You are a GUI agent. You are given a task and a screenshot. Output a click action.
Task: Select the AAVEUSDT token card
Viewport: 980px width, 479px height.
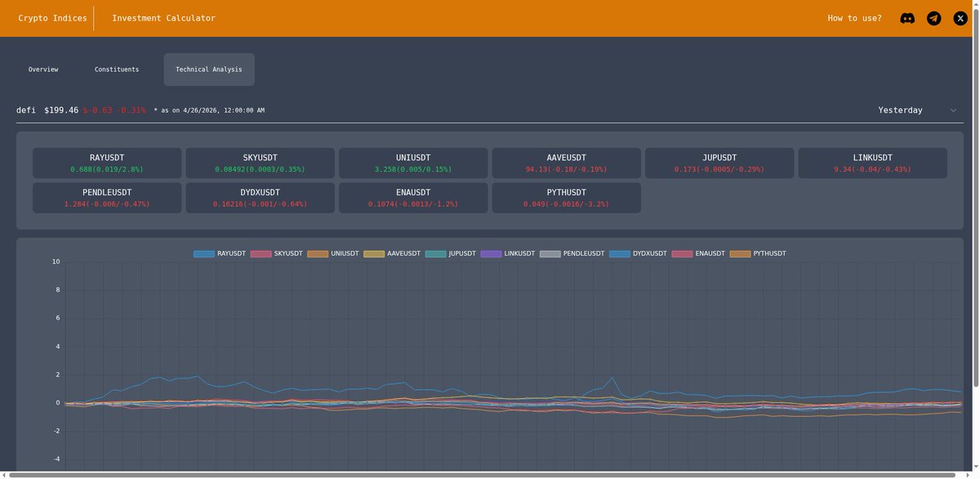click(567, 163)
